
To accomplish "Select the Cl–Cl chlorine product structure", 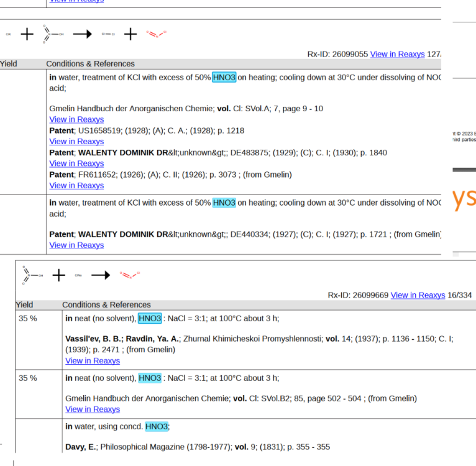I will (x=108, y=34).
